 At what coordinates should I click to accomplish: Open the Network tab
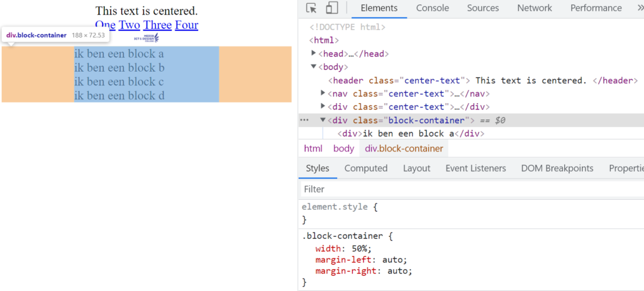(x=534, y=8)
